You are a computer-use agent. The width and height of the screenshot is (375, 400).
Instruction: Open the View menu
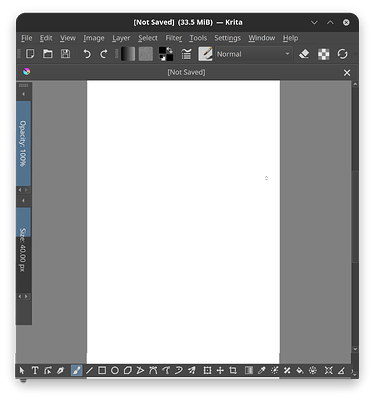(68, 38)
